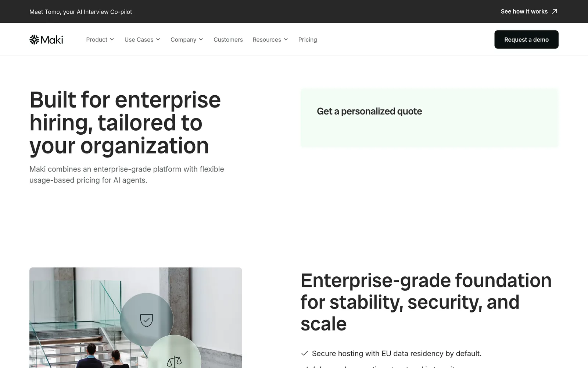Click the checkmark before Secure hosting text
The image size is (588, 368).
pos(305,353)
